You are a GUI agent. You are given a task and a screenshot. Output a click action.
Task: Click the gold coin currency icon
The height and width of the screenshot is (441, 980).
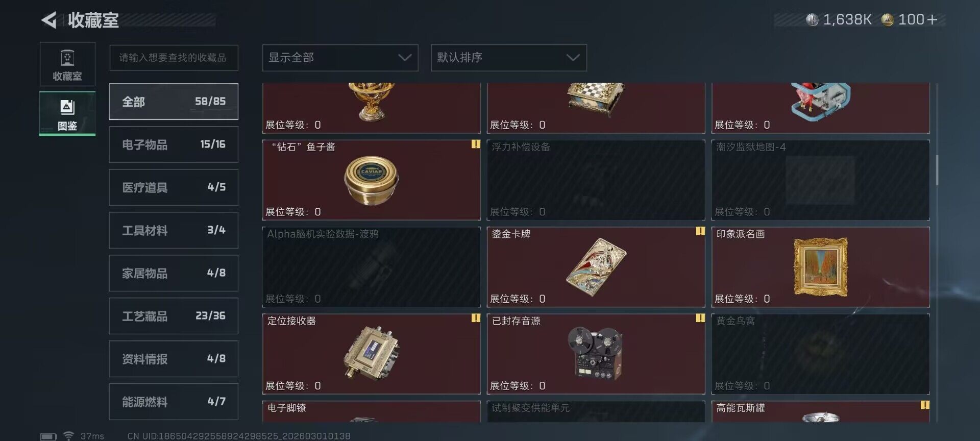pos(887,20)
